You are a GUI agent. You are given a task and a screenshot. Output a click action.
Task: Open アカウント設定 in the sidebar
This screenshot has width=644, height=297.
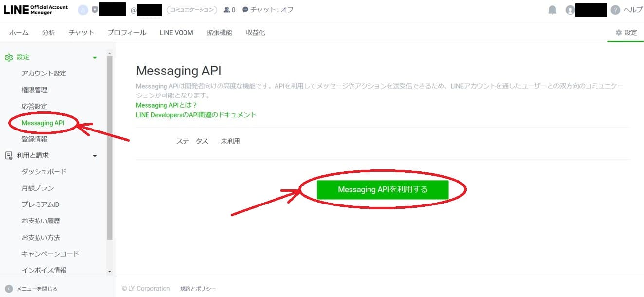coord(44,74)
